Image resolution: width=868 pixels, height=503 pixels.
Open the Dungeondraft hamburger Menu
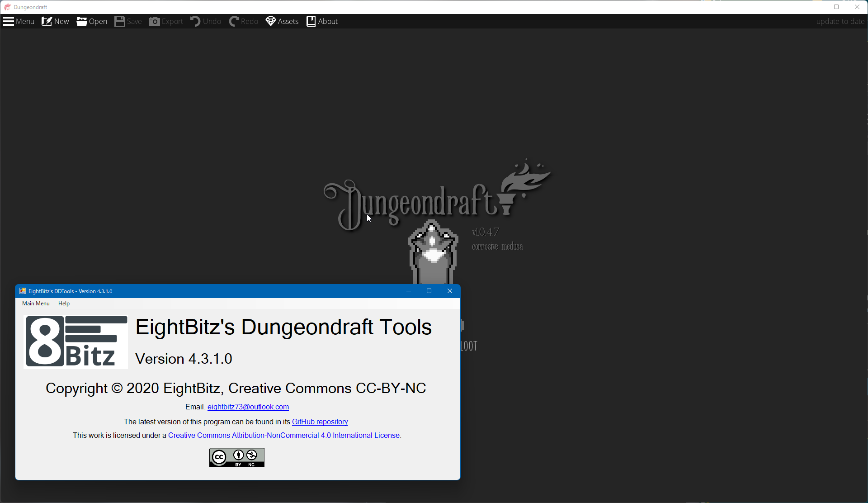click(19, 21)
